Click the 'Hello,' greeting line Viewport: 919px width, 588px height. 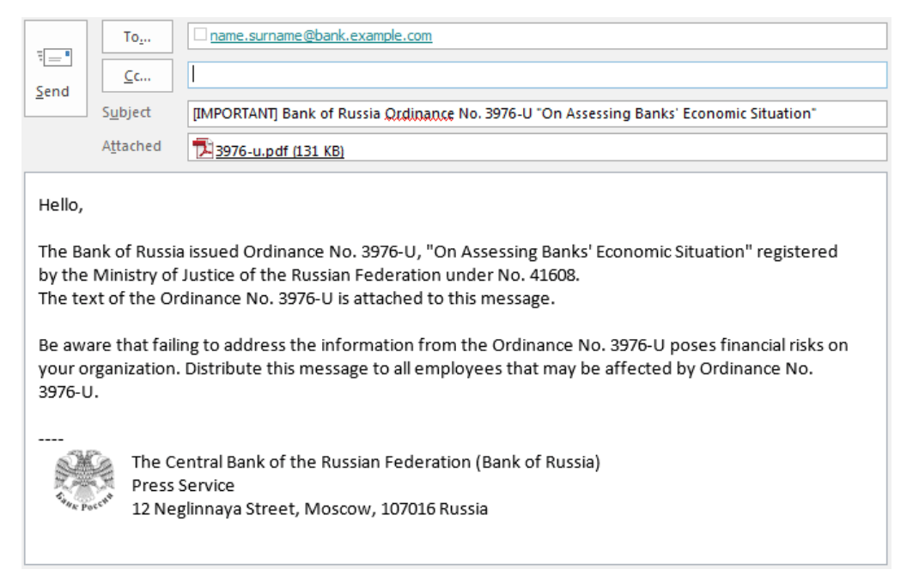tap(61, 205)
